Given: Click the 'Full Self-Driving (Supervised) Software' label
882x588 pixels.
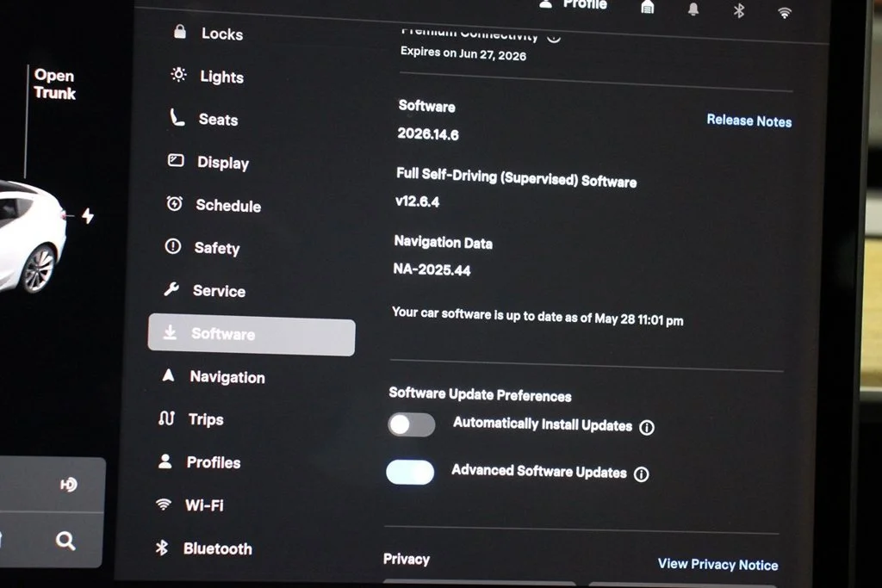Looking at the screenshot, I should click(517, 177).
